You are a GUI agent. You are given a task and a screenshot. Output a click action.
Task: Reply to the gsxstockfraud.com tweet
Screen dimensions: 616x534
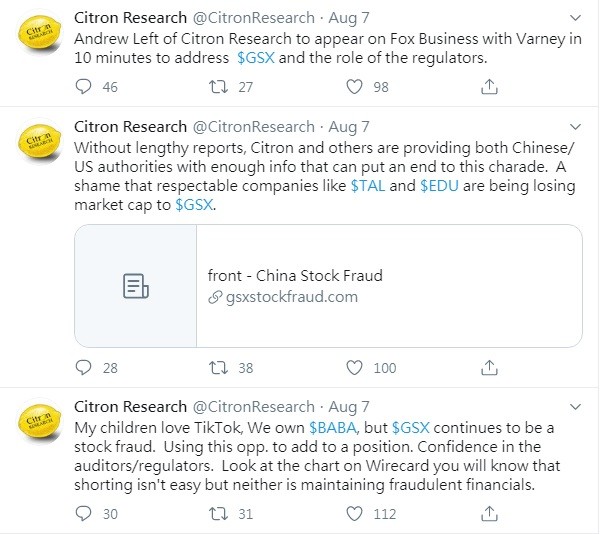tap(83, 367)
